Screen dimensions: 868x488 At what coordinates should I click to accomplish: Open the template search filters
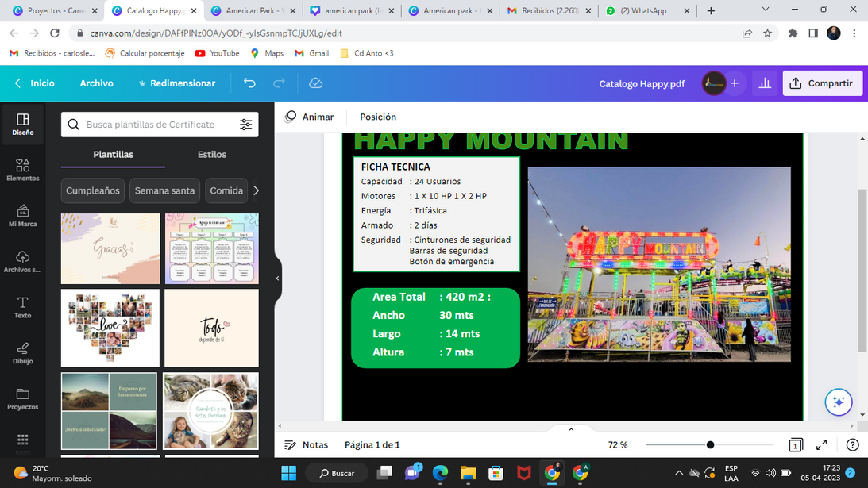click(245, 125)
